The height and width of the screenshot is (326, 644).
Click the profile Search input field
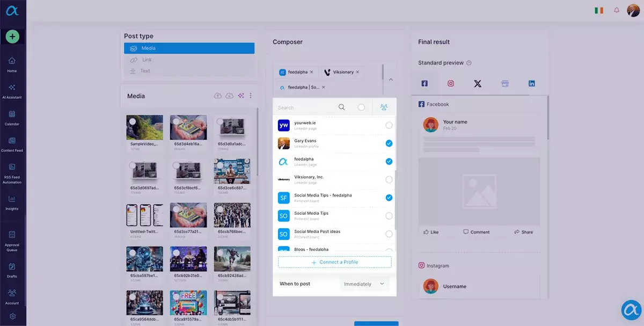[305, 107]
